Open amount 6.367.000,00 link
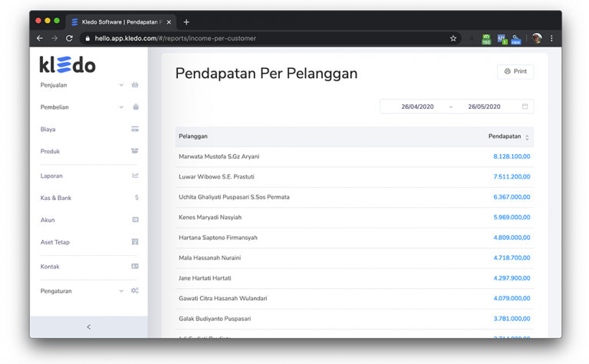Viewport: 589px width, 364px height. (512, 197)
